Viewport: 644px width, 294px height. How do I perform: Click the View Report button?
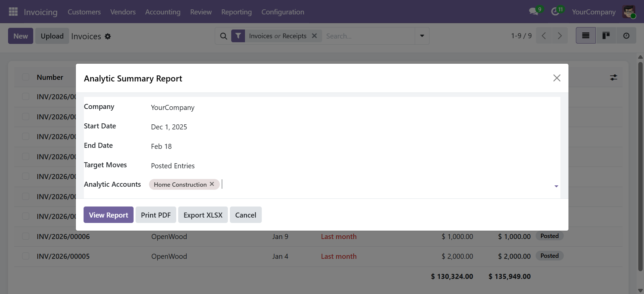pos(108,215)
